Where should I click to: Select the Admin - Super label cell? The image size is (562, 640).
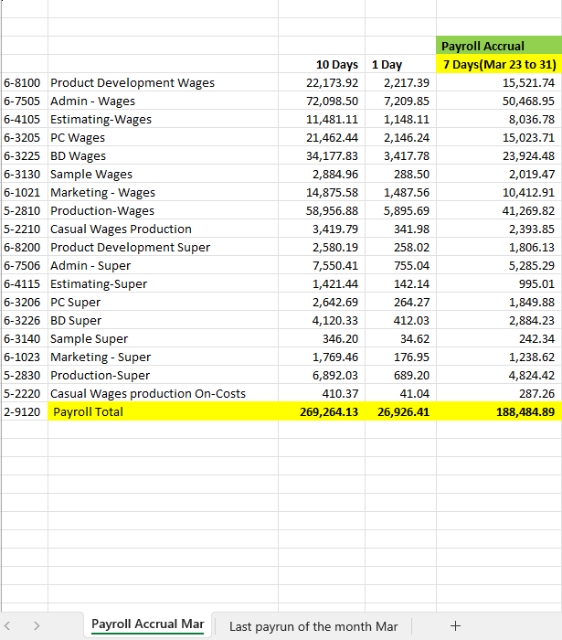point(163,265)
